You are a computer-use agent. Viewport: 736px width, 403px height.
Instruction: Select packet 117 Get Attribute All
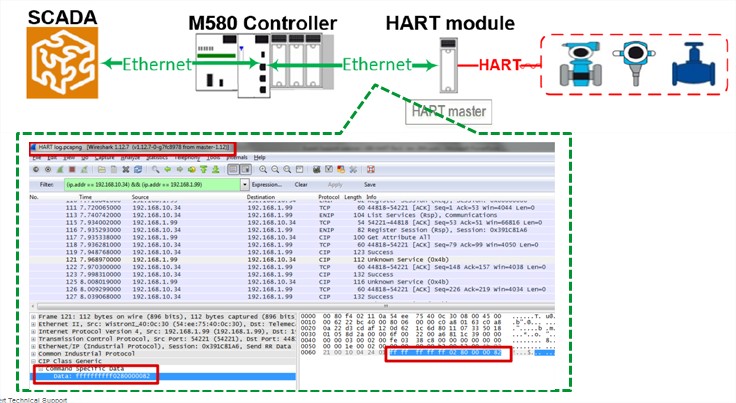(x=291, y=237)
